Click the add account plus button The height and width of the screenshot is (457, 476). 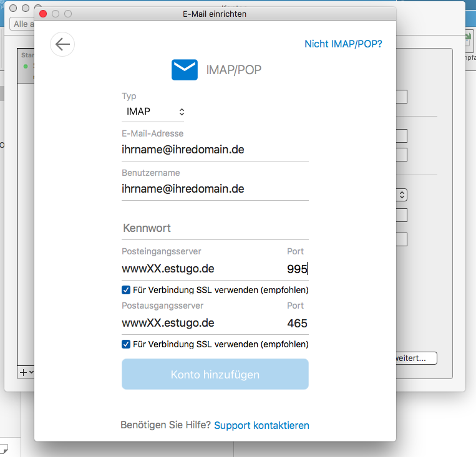pyautogui.click(x=23, y=372)
